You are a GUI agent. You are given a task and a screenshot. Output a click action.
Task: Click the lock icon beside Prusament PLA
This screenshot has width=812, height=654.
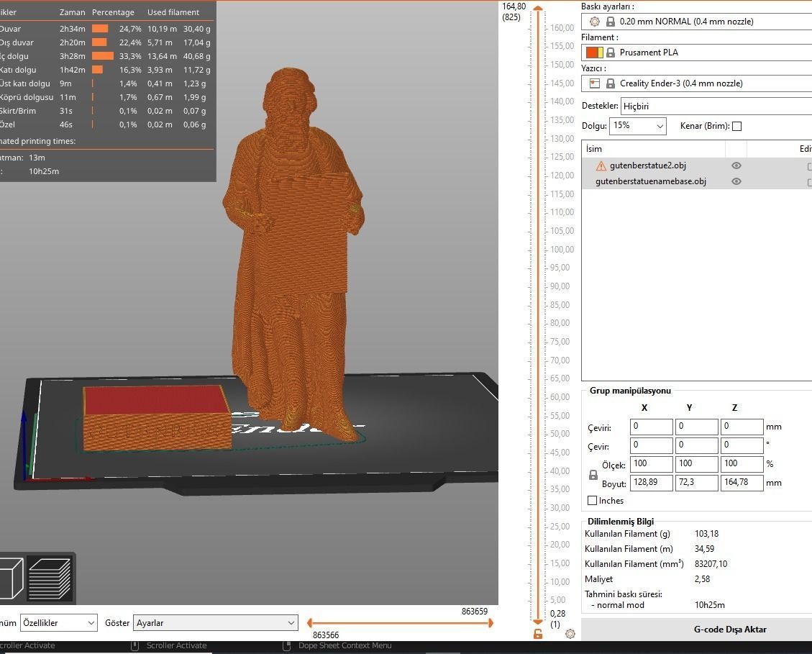611,53
